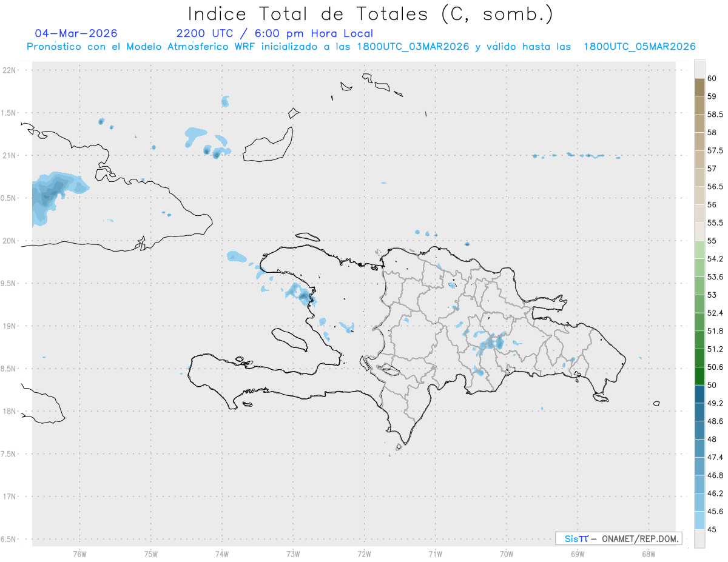Click the dark brown swatch between 59 and 60
This screenshot has height=562, width=728.
coord(699,87)
